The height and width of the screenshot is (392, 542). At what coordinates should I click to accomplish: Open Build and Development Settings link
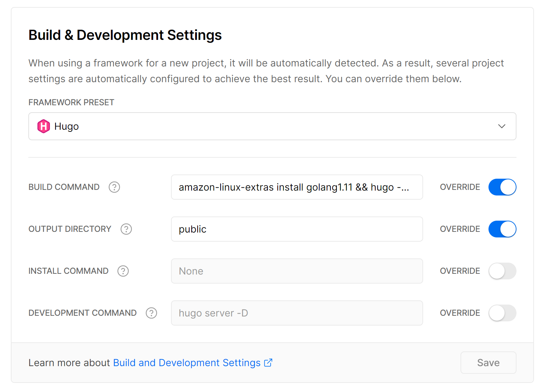tap(187, 363)
